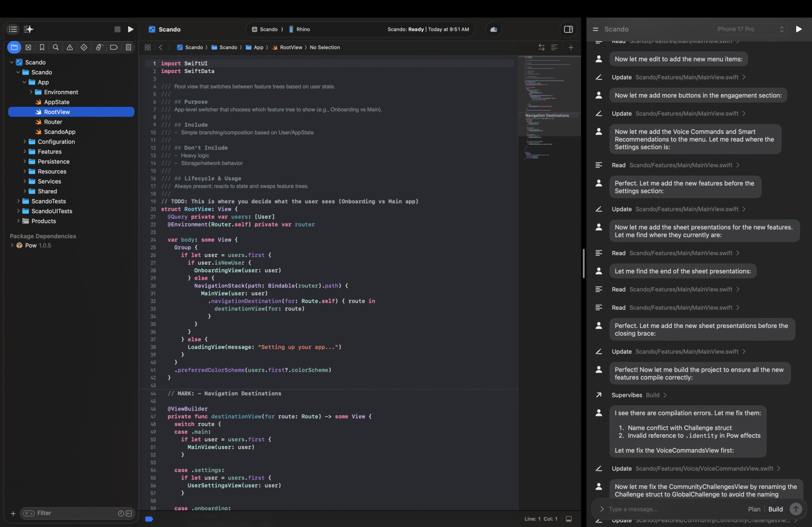Click the send message arrow button
The width and height of the screenshot is (812, 527).
(x=795, y=509)
